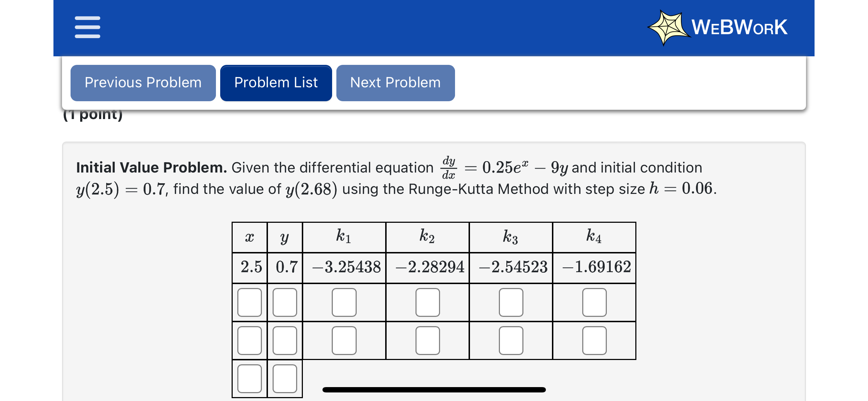Image resolution: width=868 pixels, height=401 pixels.
Task: Click the x input field in the second table row
Action: (x=249, y=303)
